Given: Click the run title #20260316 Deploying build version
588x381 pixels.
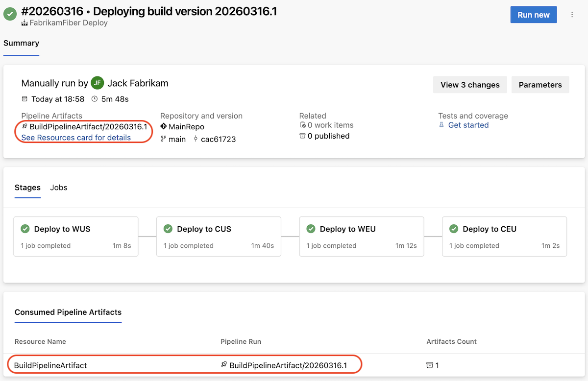Looking at the screenshot, I should point(149,11).
